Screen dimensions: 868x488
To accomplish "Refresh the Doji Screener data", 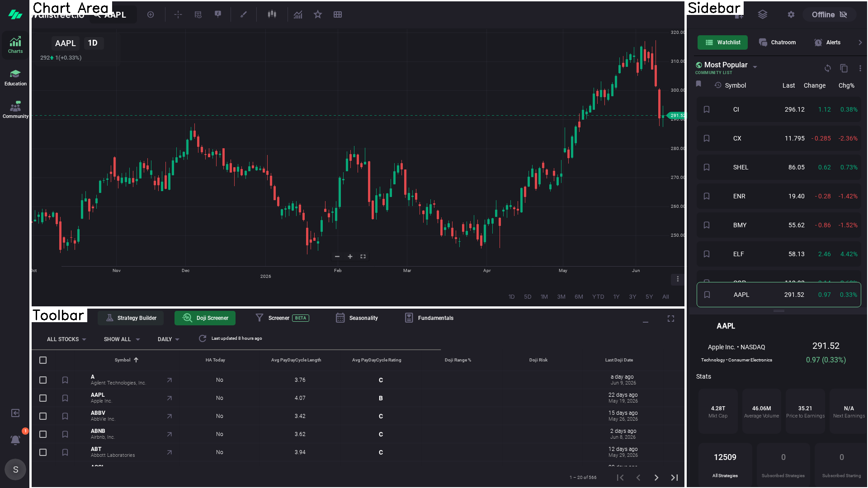I will 203,338.
